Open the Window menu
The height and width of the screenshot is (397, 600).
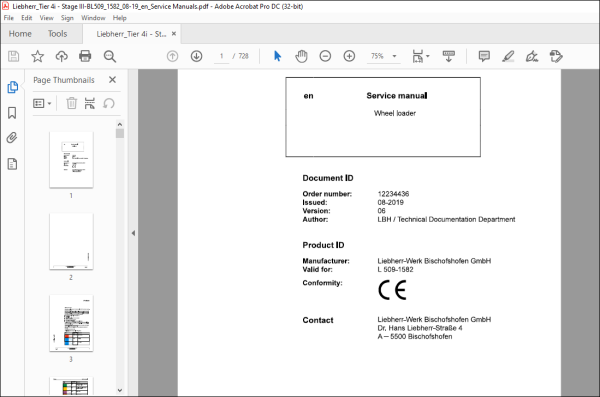(93, 18)
